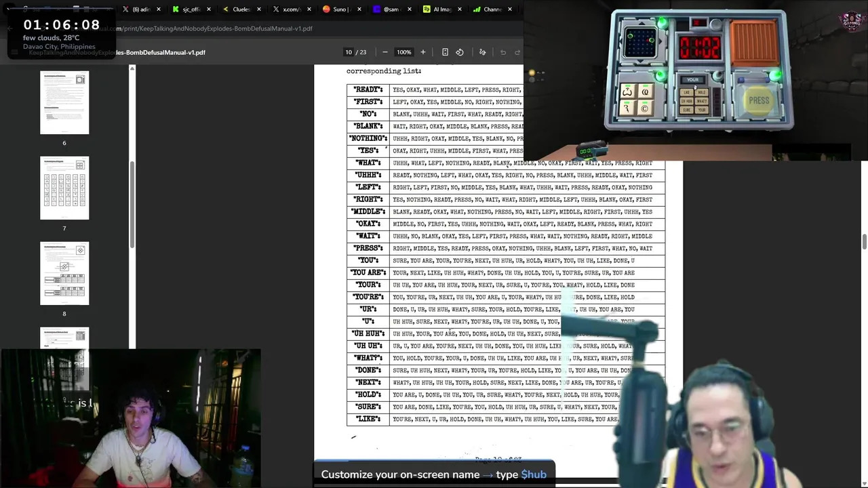The image size is (868, 488).
Task: Click the fit to page icon
Action: (445, 52)
